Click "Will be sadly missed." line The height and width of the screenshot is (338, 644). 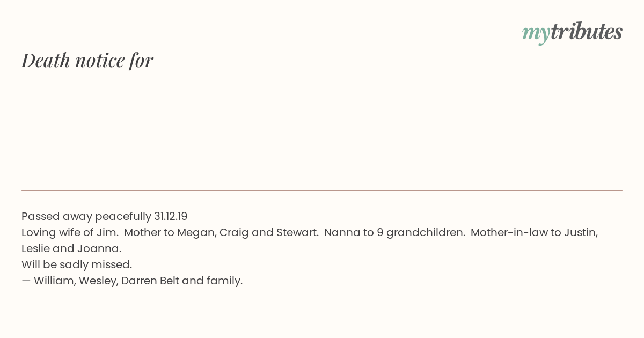[77, 264]
